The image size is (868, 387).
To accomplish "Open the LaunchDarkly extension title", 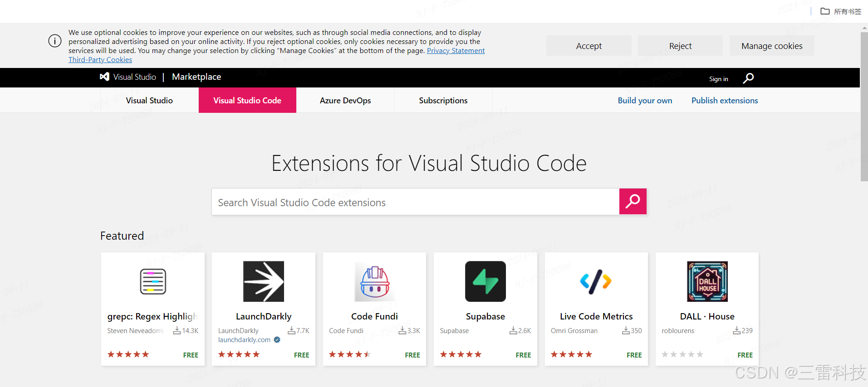I will (x=264, y=316).
